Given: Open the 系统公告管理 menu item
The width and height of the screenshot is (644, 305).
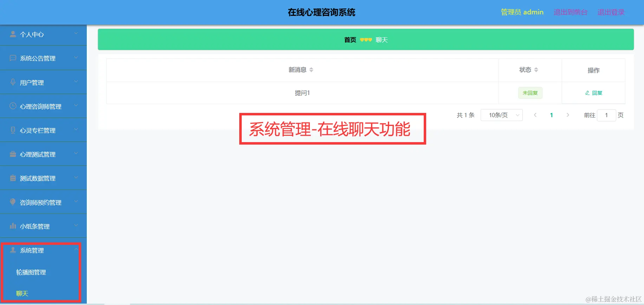Looking at the screenshot, I should [x=43, y=58].
